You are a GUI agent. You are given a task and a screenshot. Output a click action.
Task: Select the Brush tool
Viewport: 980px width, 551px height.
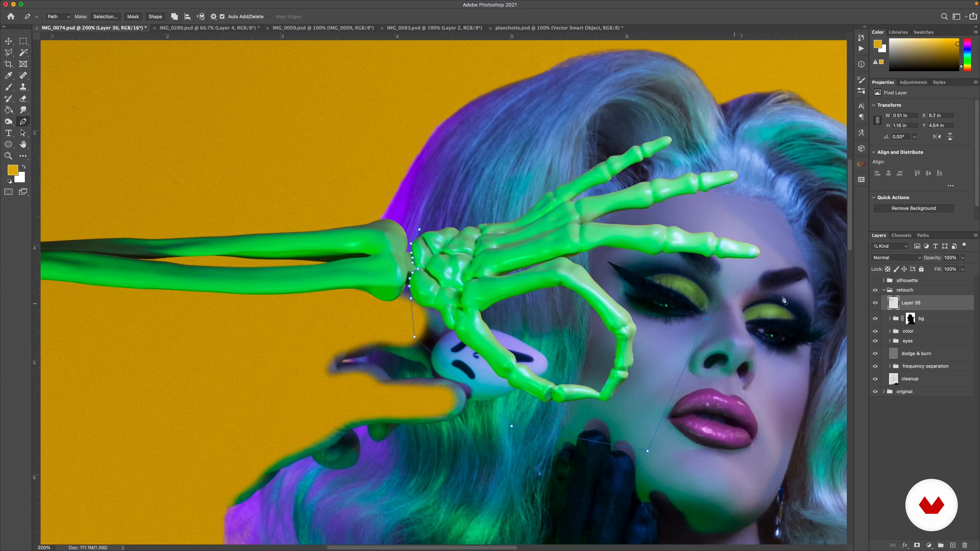pyautogui.click(x=8, y=87)
